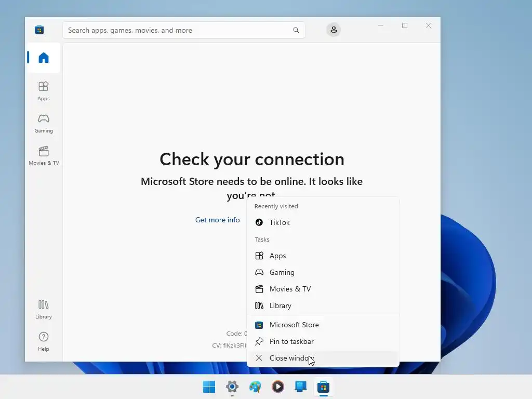Focus the Search apps, games, movies field

tap(184, 30)
